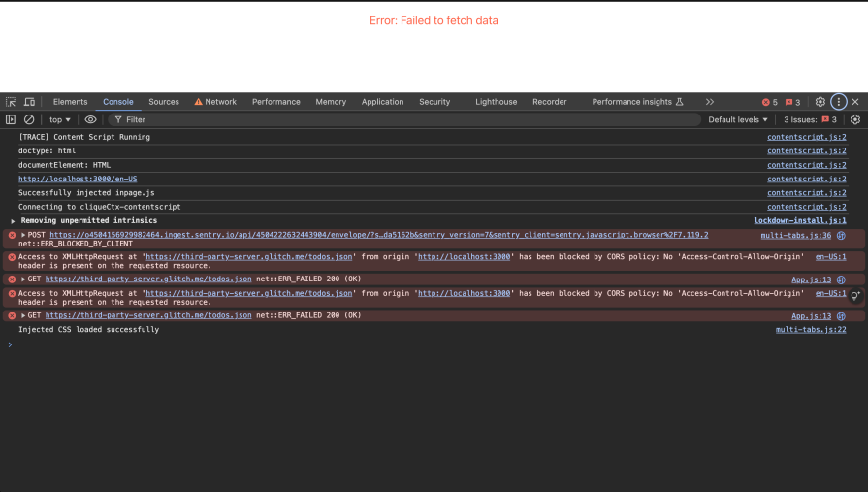Open the lockdown-install.js:1 source link
Screen dimensions: 868x492
tap(799, 221)
